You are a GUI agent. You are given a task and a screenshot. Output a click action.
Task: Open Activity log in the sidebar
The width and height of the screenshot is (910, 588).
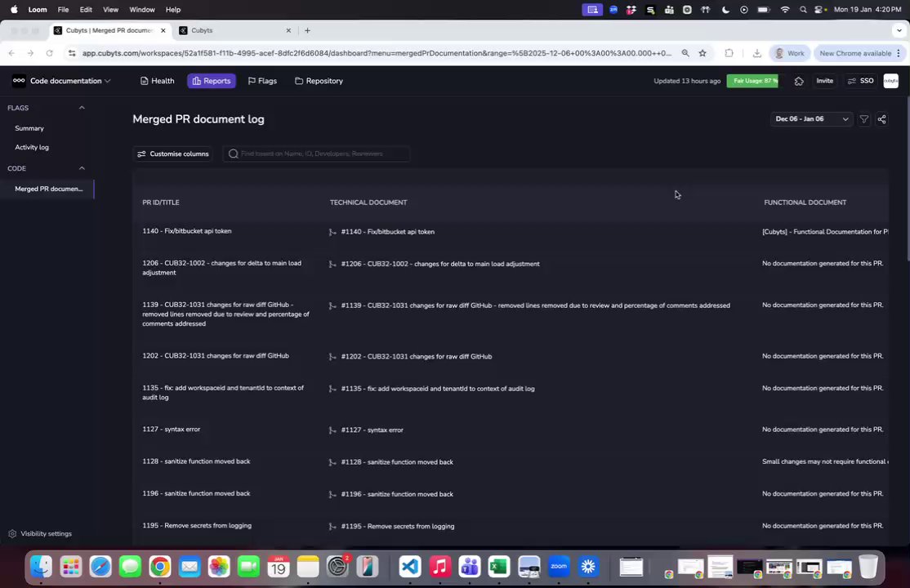pos(32,148)
